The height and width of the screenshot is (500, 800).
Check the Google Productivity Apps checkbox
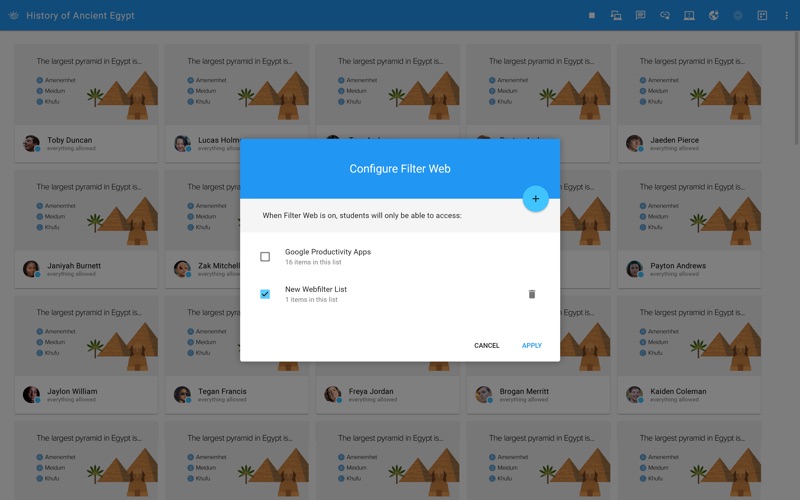[265, 257]
